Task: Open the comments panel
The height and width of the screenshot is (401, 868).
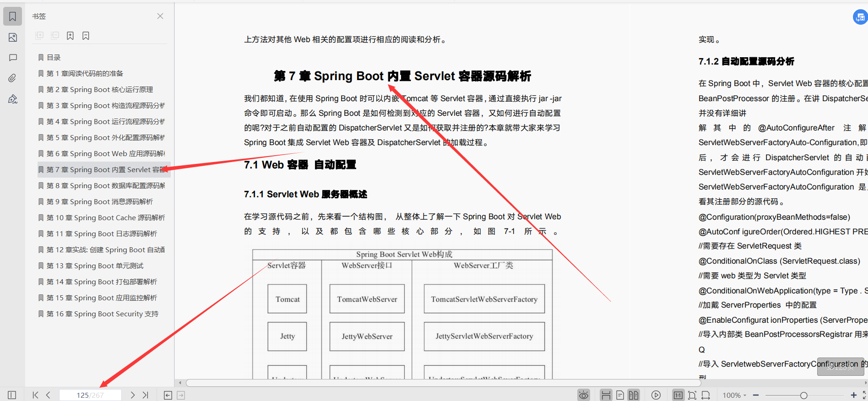Action: pos(12,58)
